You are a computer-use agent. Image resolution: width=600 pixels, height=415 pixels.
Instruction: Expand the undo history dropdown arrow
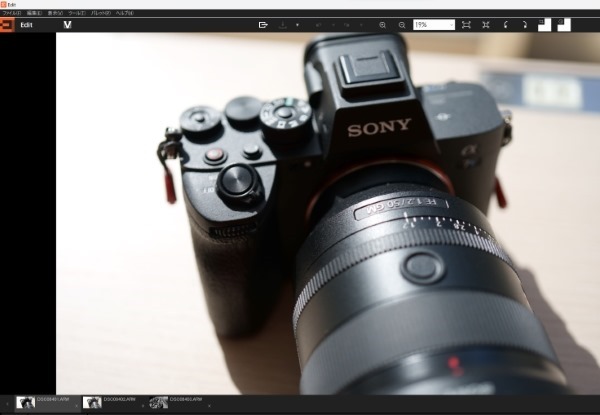[333, 25]
